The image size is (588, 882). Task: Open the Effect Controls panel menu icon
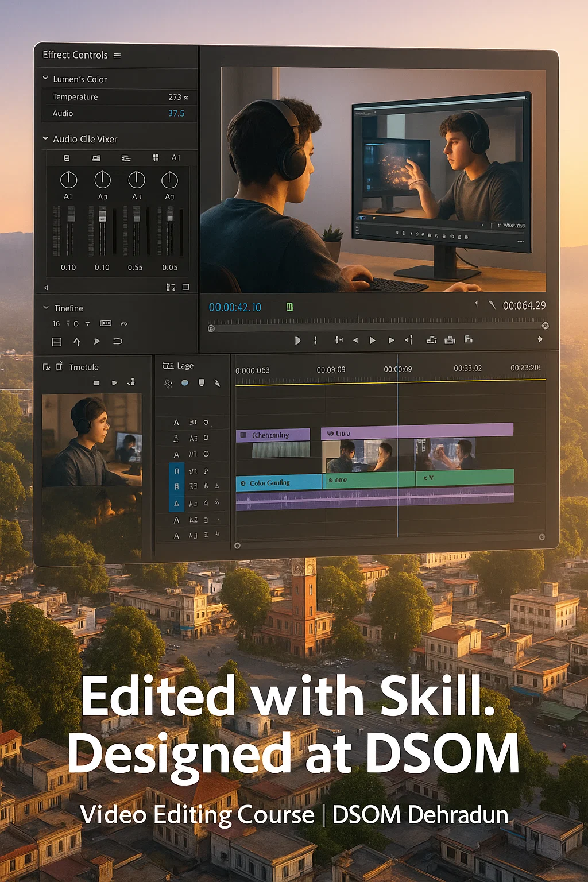point(117,56)
